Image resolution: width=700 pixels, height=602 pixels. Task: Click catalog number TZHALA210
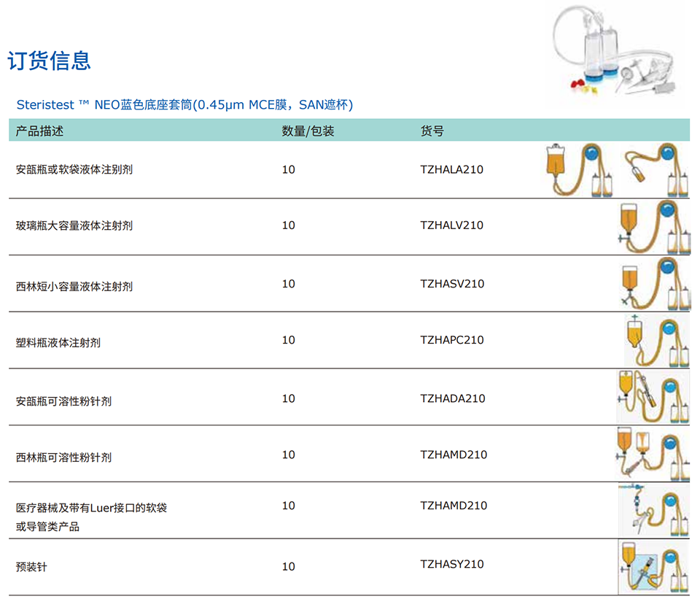click(452, 170)
